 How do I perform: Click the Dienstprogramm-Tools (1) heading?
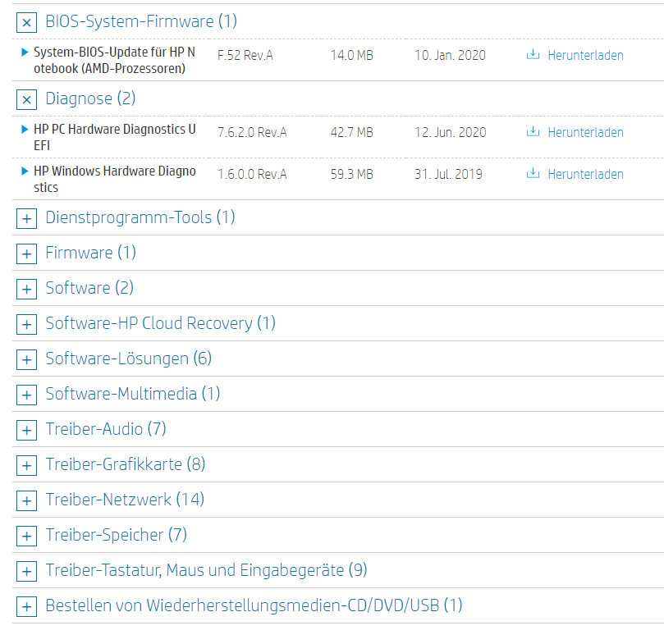(140, 217)
